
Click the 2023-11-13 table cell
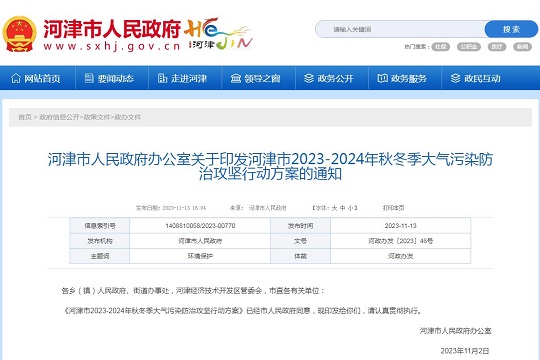coord(401,226)
